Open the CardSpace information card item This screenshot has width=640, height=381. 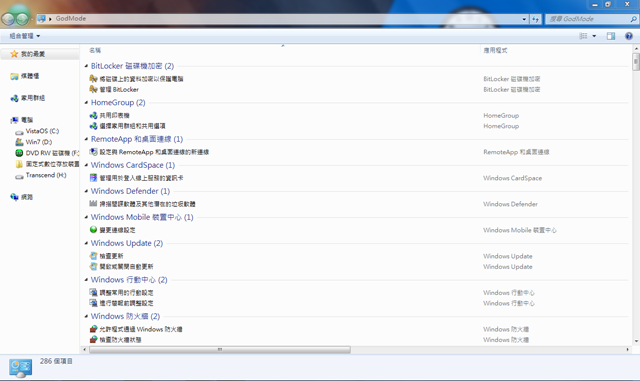(x=136, y=178)
